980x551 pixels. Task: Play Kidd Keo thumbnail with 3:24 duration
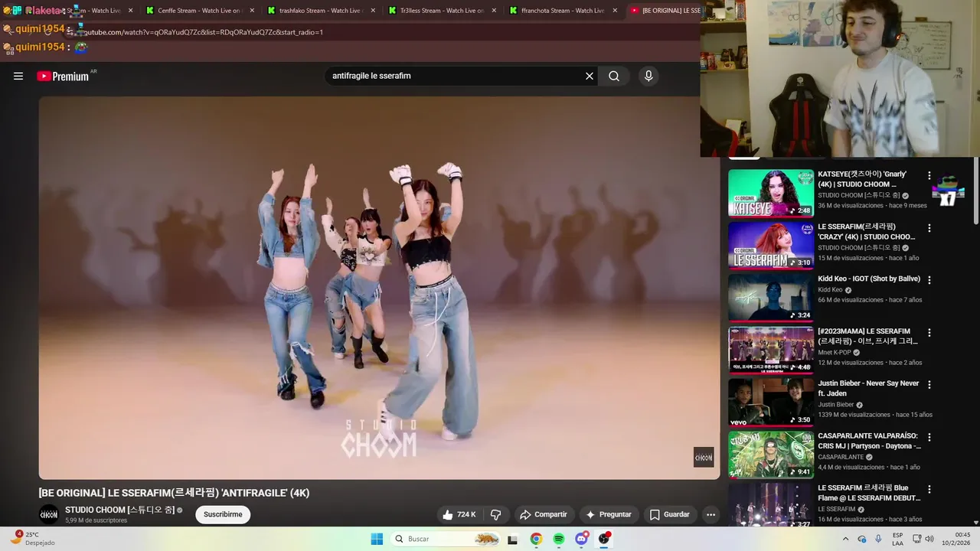point(771,298)
